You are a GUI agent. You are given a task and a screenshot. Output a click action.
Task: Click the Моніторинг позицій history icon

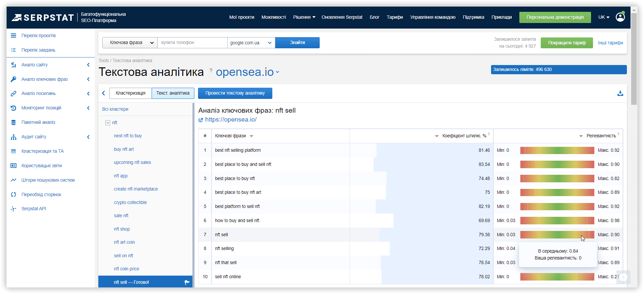point(13,108)
